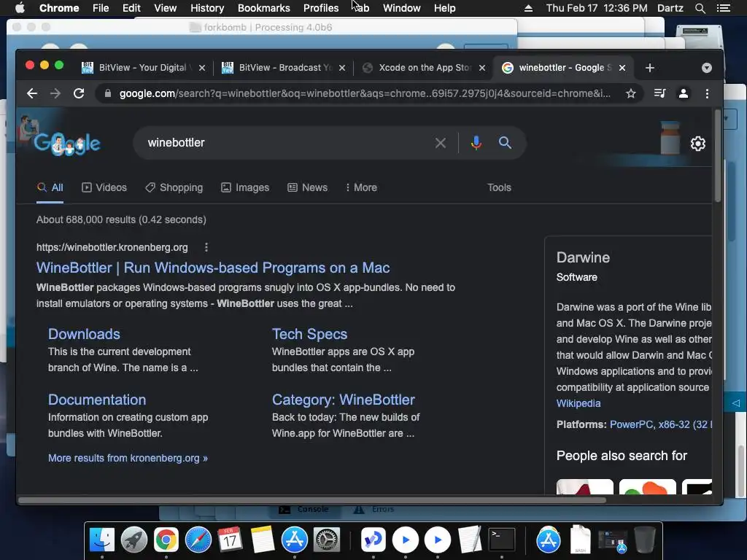Open the media controls icon in Chrome toolbar
Screen dimensions: 747x560
(659, 93)
